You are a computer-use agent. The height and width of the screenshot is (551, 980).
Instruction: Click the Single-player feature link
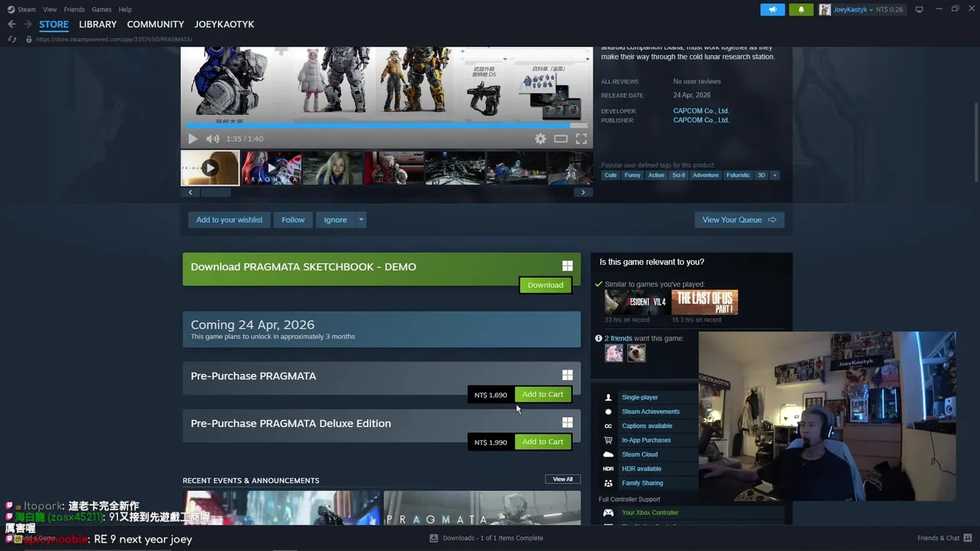(640, 397)
